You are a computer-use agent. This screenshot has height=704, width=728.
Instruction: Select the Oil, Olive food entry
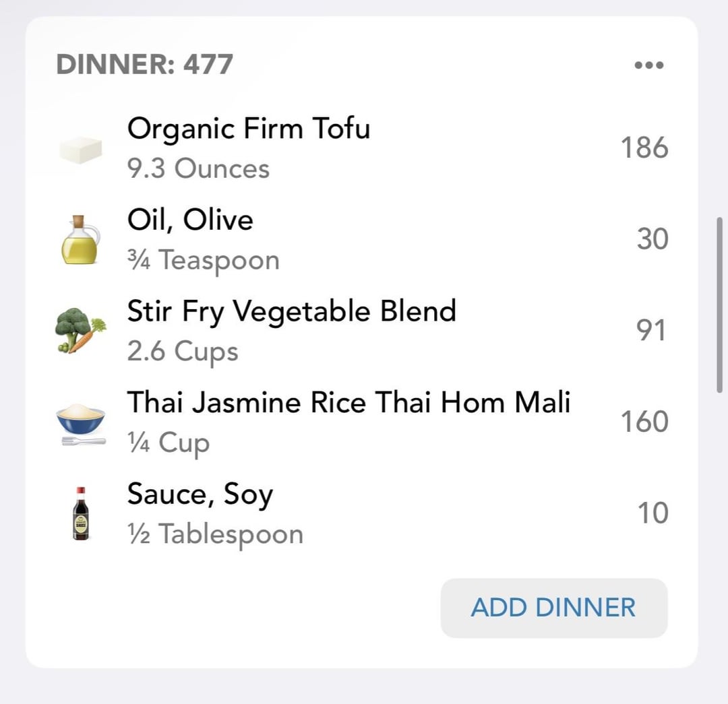point(190,220)
